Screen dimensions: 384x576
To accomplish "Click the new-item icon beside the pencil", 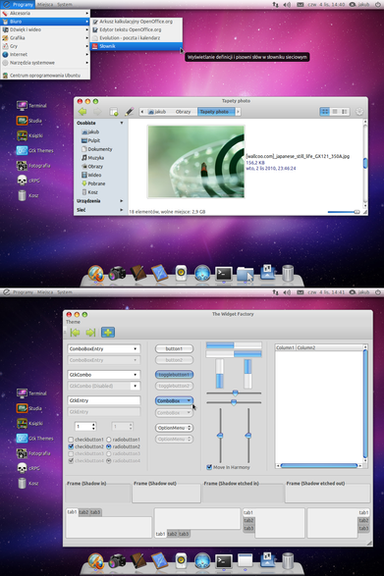I will tap(114, 112).
